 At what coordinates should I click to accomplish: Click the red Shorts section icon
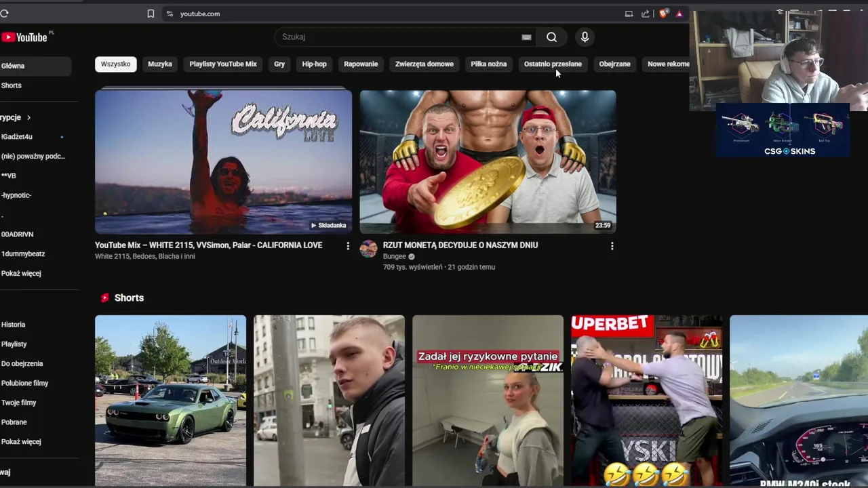tap(104, 298)
